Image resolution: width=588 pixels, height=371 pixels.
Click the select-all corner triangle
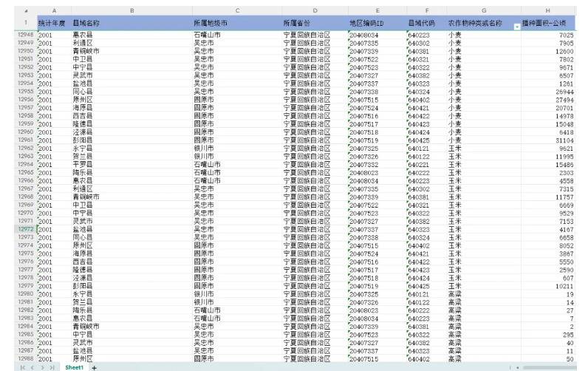pos(26,11)
